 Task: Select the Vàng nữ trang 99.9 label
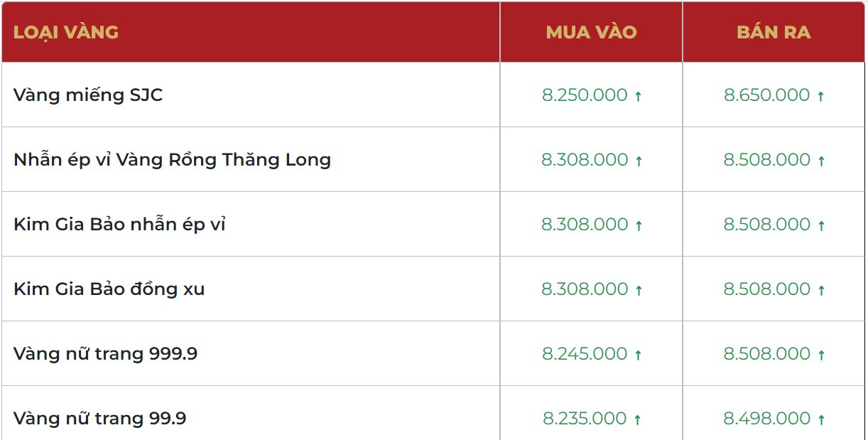coord(100,419)
